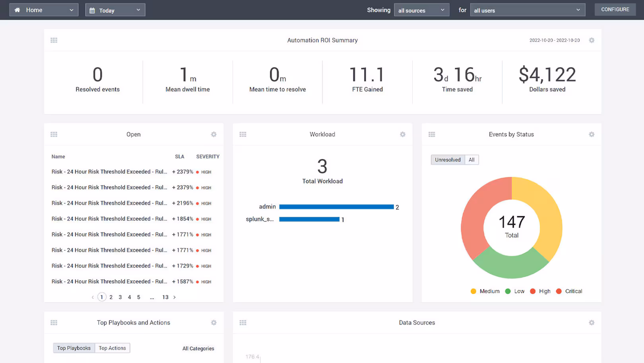The image size is (644, 363).
Task: Toggle the Unresolved events filter
Action: click(x=448, y=160)
